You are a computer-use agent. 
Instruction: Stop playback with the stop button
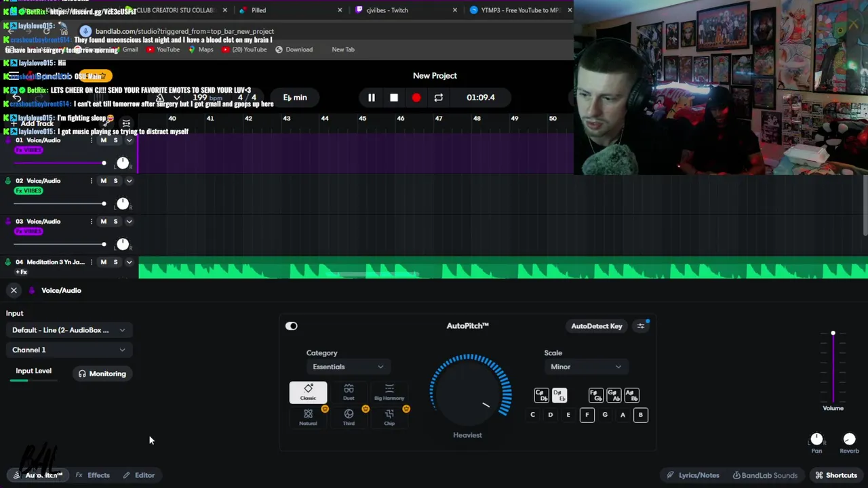pos(394,98)
